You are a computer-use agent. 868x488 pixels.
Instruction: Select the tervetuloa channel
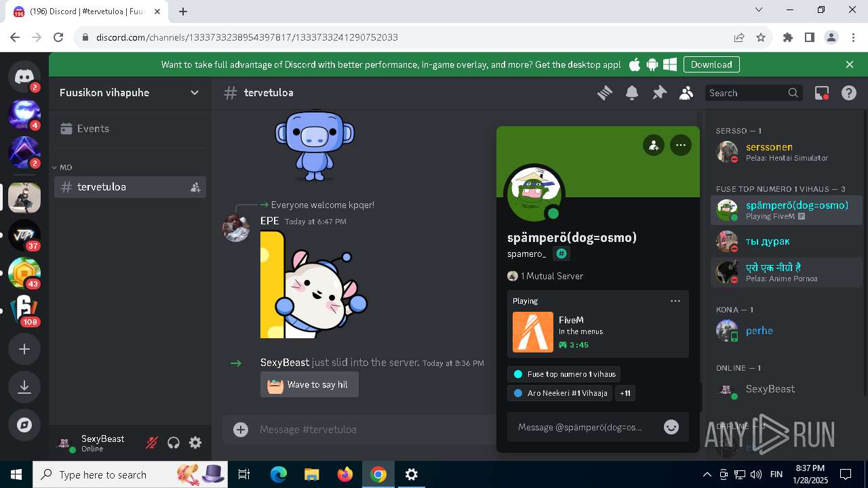point(130,187)
